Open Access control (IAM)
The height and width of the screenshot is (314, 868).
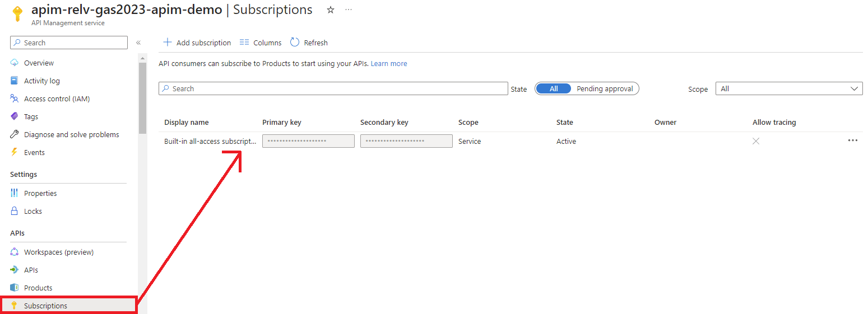[57, 99]
